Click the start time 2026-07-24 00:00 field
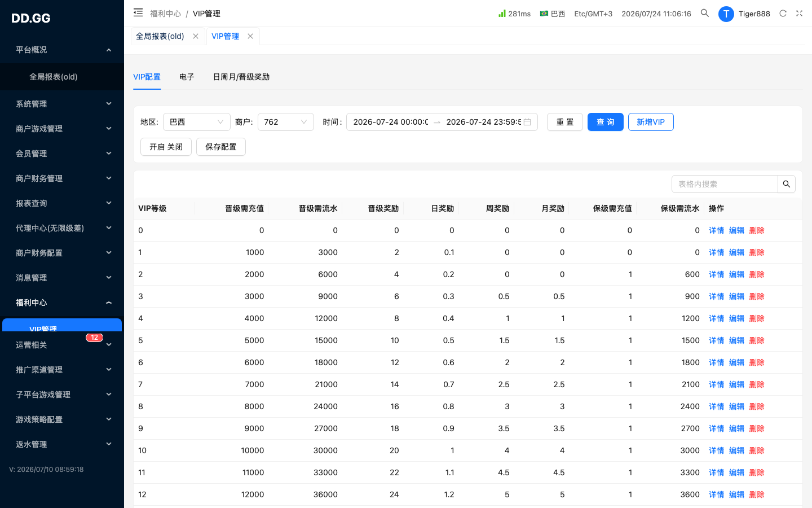 pyautogui.click(x=390, y=122)
